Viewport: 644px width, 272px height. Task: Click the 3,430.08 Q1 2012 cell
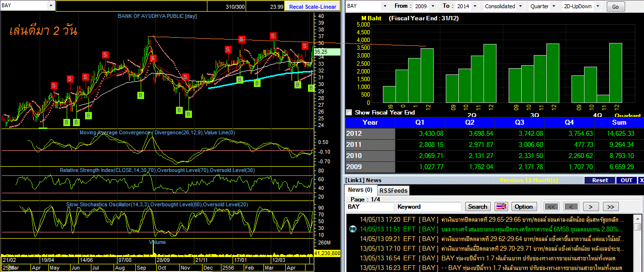tap(420, 133)
